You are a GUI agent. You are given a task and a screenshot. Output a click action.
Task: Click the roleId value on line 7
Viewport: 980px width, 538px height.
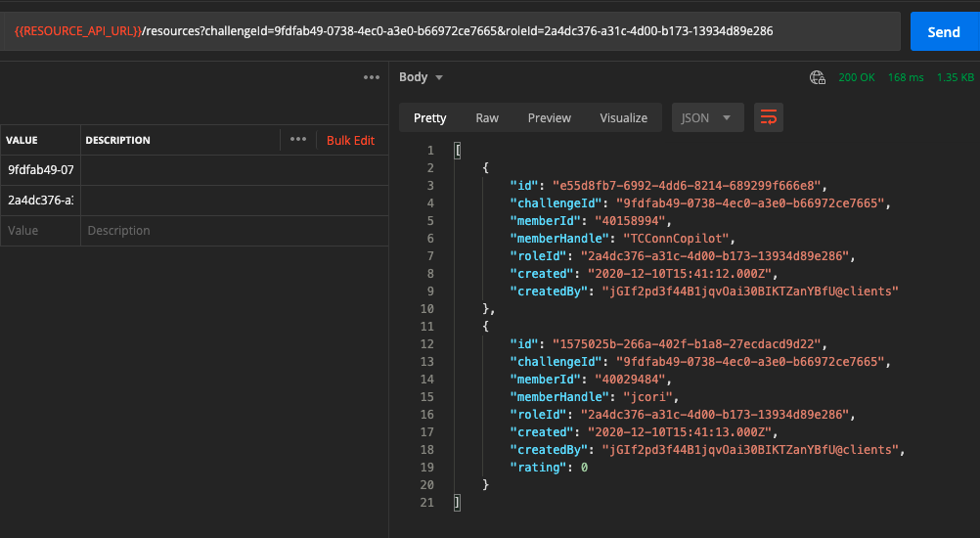tap(714, 256)
